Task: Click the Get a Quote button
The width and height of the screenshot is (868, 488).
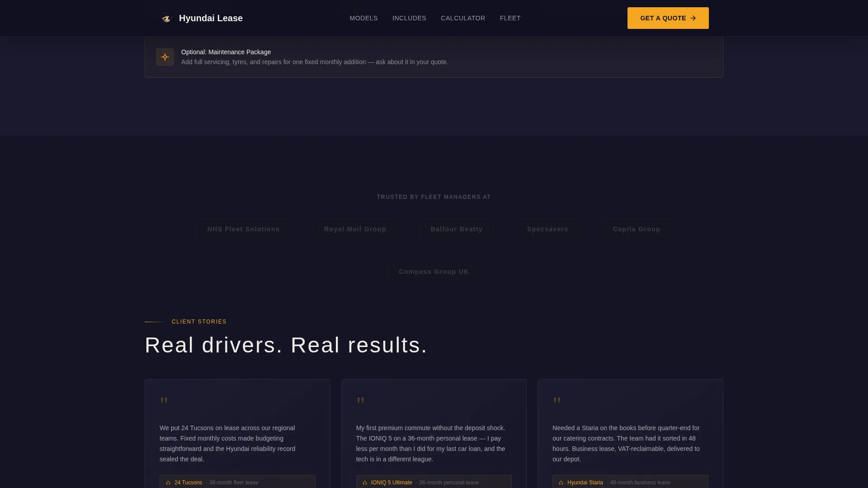Action: pos(668,18)
